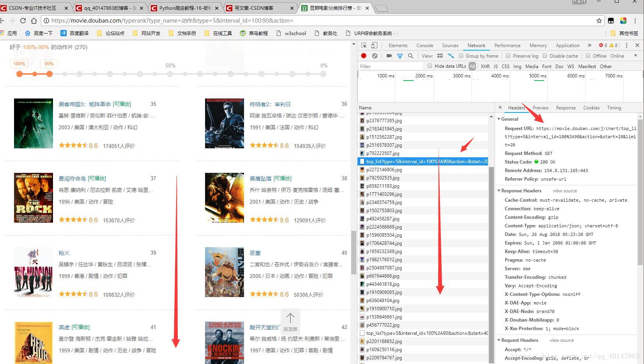Open the Timing tab
Screen dimensions: 644x364
point(614,107)
